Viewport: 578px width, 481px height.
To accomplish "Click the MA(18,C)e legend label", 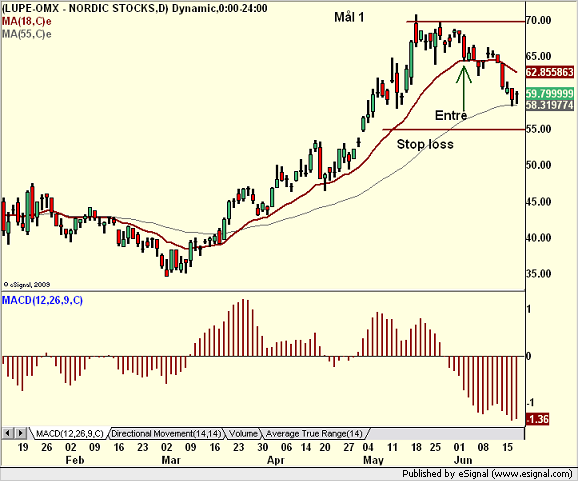I will (x=26, y=21).
